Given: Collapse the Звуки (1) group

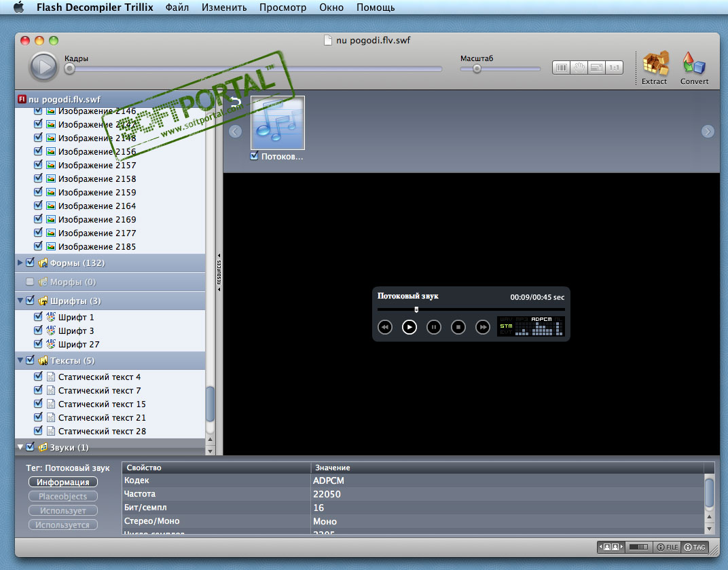Looking at the screenshot, I should [20, 447].
